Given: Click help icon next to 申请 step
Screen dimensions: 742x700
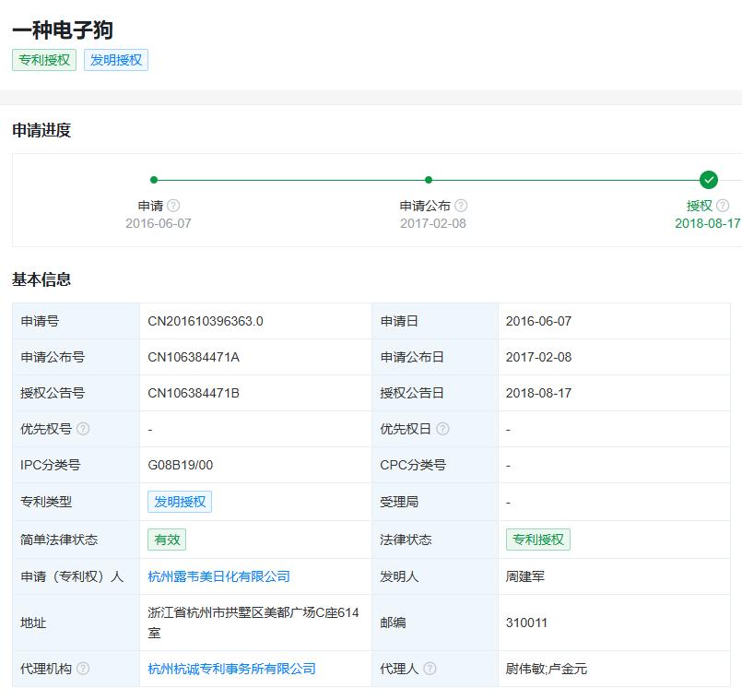Looking at the screenshot, I should pos(173,206).
